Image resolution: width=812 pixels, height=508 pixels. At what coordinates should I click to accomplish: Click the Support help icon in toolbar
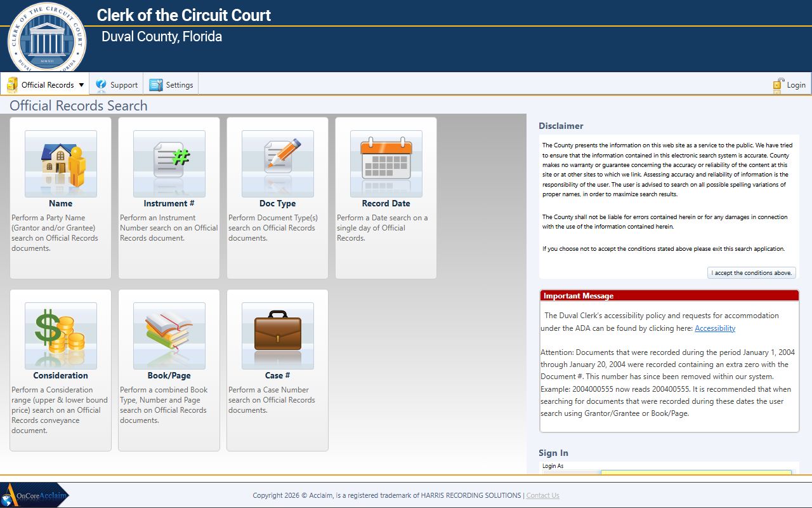click(101, 84)
